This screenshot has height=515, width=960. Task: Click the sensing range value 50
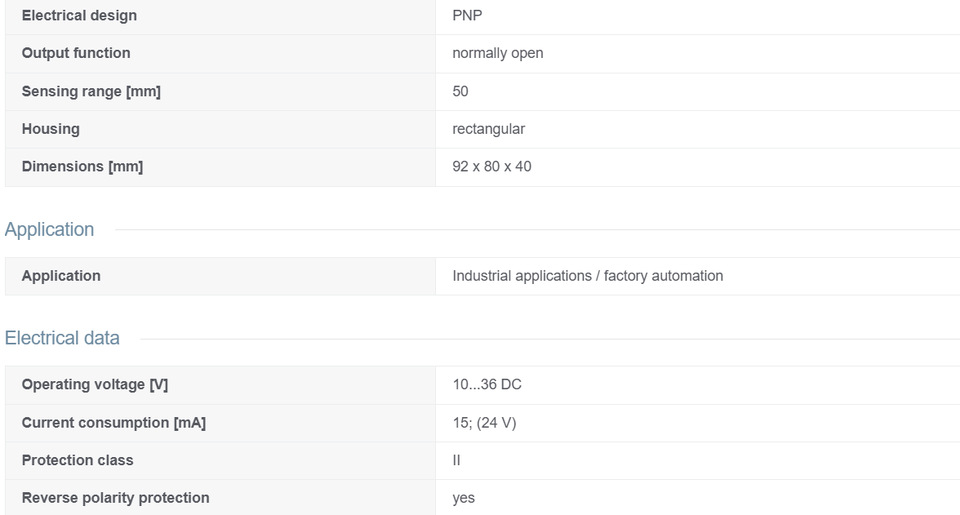pyautogui.click(x=460, y=91)
